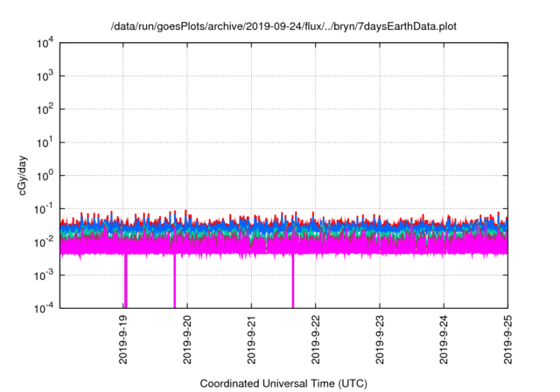Screen dimensions: 560x392
Task: Click the 2019-9-21 date tick label
Action: (x=251, y=339)
